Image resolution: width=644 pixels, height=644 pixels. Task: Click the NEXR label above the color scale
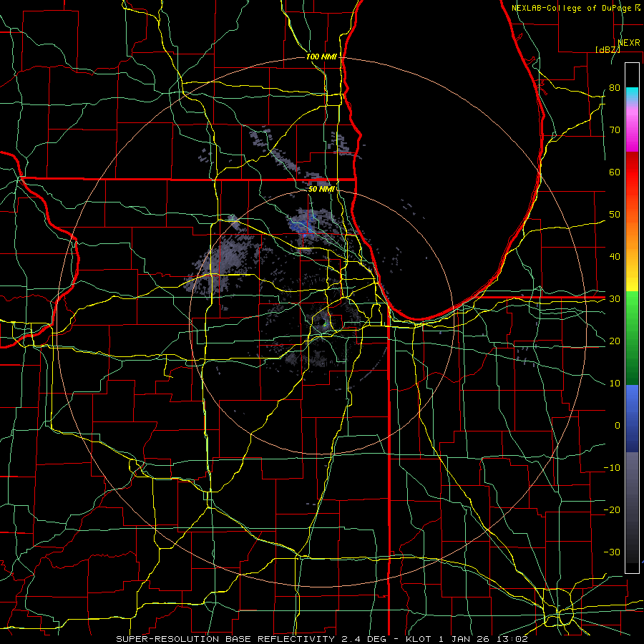pyautogui.click(x=629, y=42)
